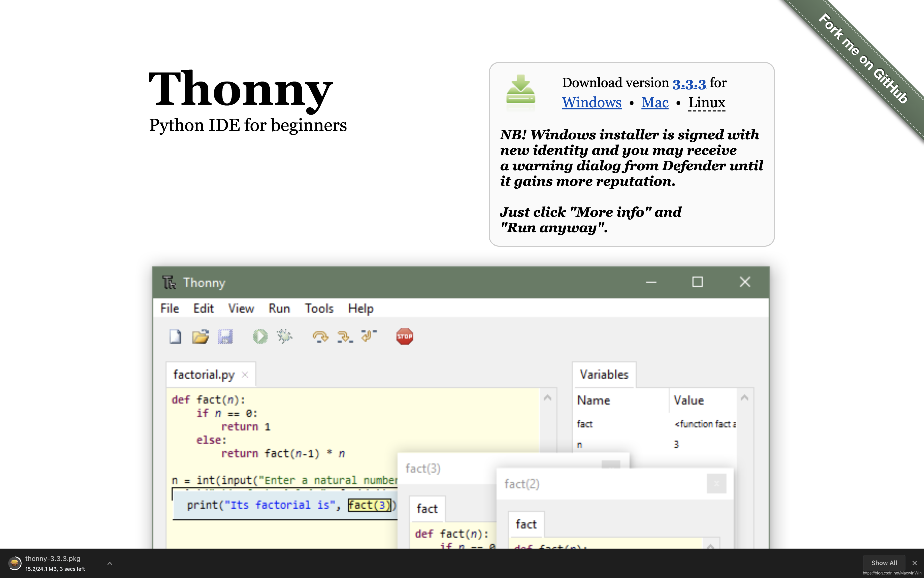924x578 pixels.
Task: Click the New file toolbar icon
Action: tap(175, 337)
